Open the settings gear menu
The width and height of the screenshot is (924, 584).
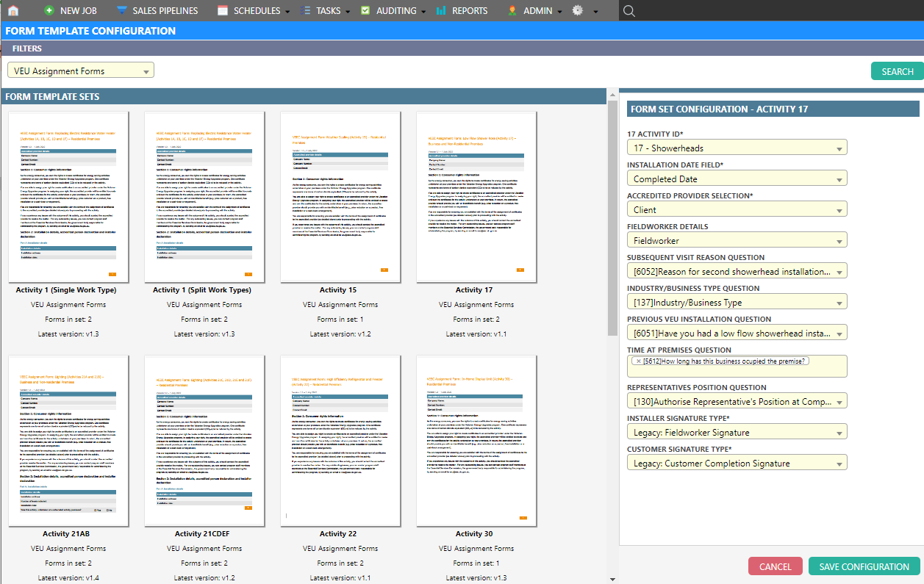578,11
